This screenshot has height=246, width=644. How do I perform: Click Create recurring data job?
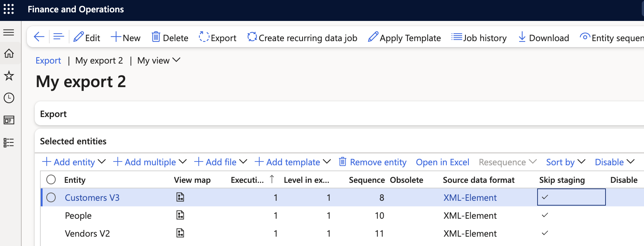point(302,37)
